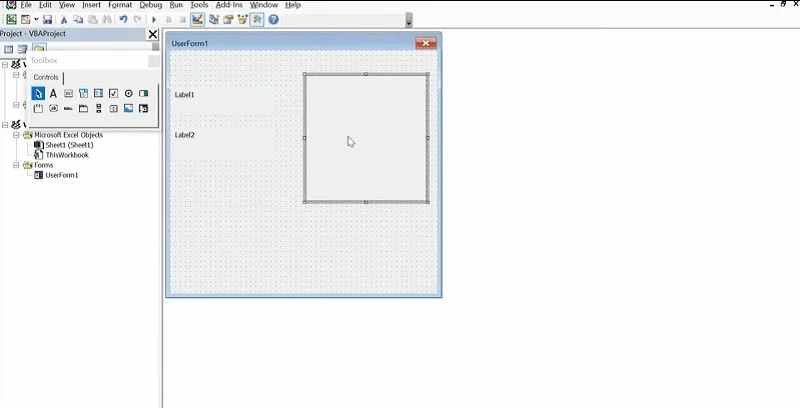Open the Run menu
This screenshot has width=800, height=408.
(176, 5)
